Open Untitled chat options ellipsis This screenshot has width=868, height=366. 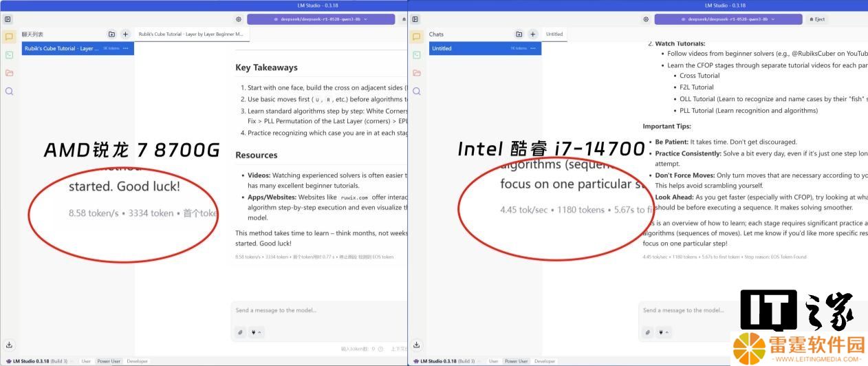pyautogui.click(x=533, y=48)
